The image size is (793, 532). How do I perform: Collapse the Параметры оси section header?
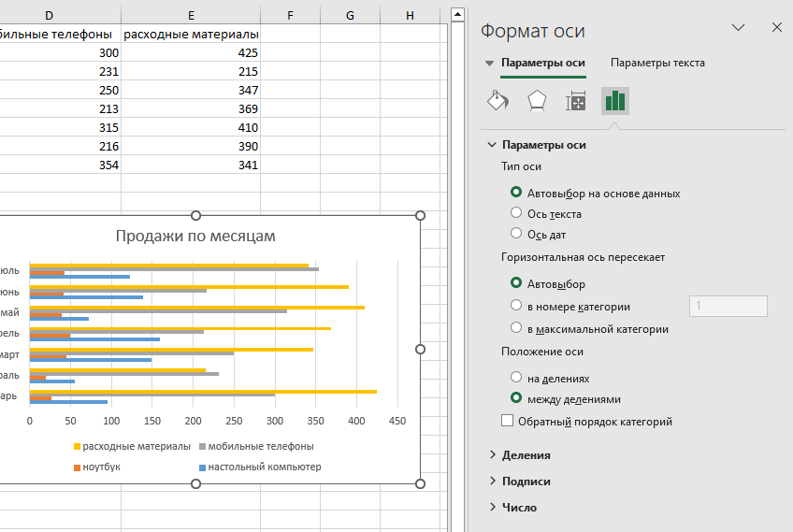click(493, 145)
